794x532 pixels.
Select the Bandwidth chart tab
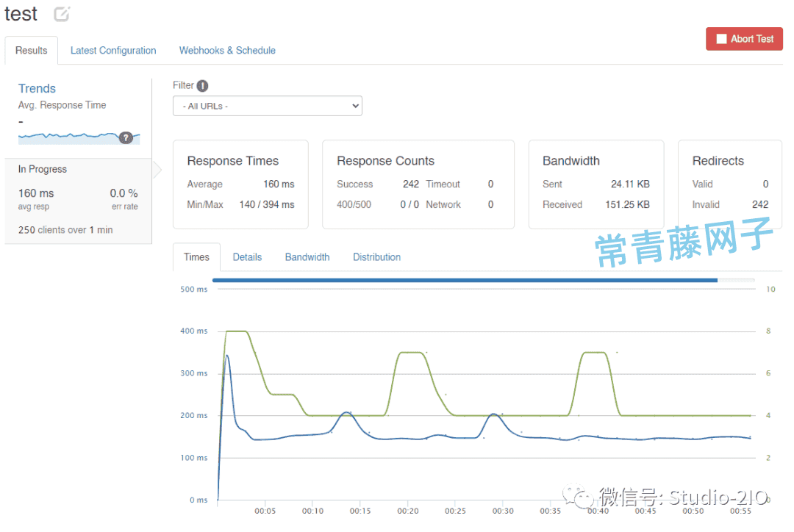[307, 257]
